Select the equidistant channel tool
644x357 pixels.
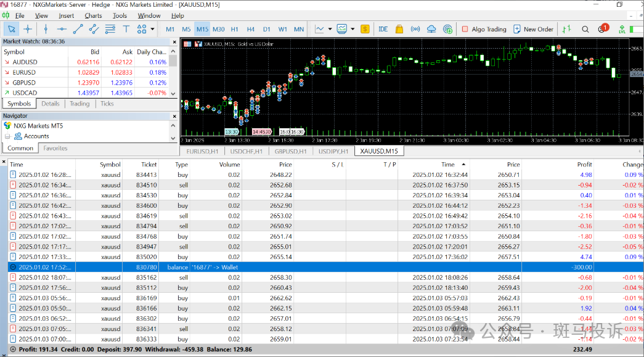(94, 29)
